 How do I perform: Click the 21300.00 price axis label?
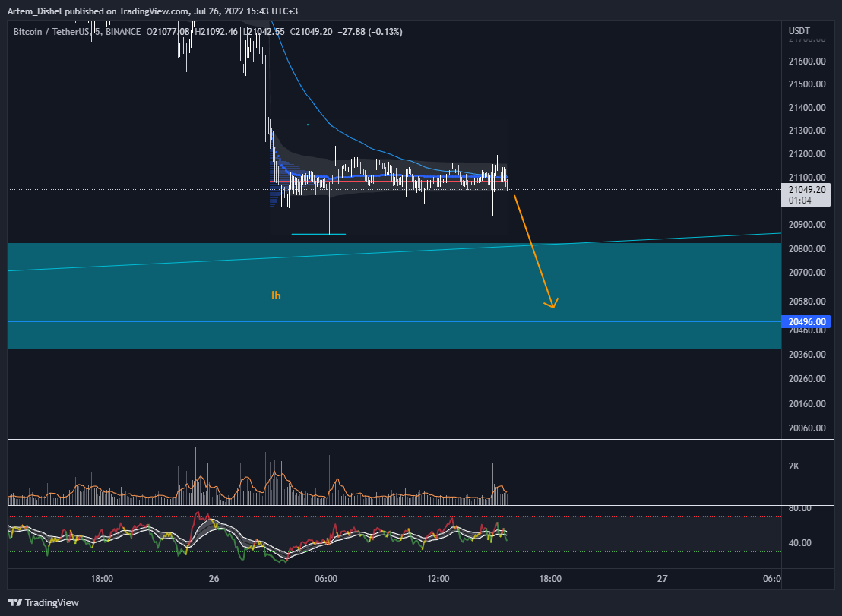pos(806,131)
